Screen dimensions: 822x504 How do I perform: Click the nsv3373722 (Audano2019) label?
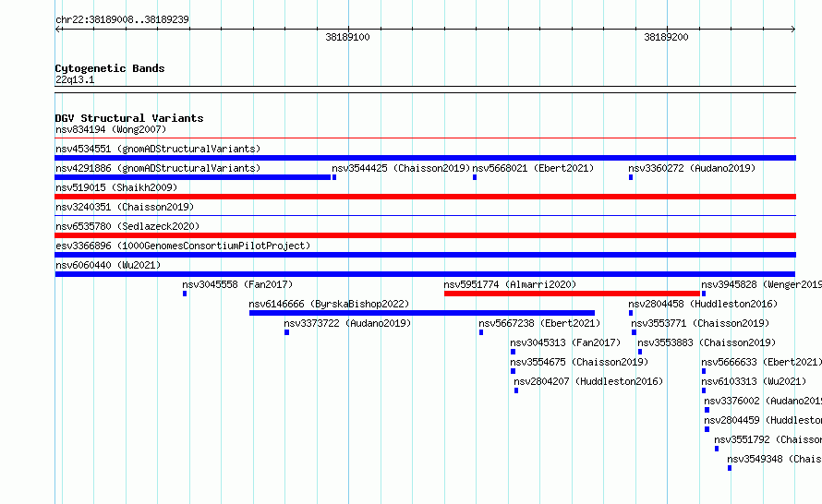(x=347, y=323)
